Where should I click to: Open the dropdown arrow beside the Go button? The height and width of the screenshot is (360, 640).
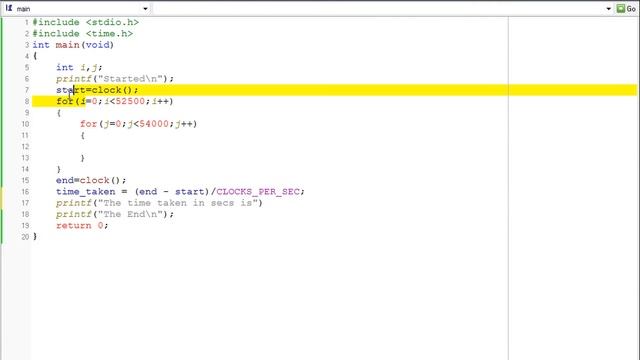(609, 9)
